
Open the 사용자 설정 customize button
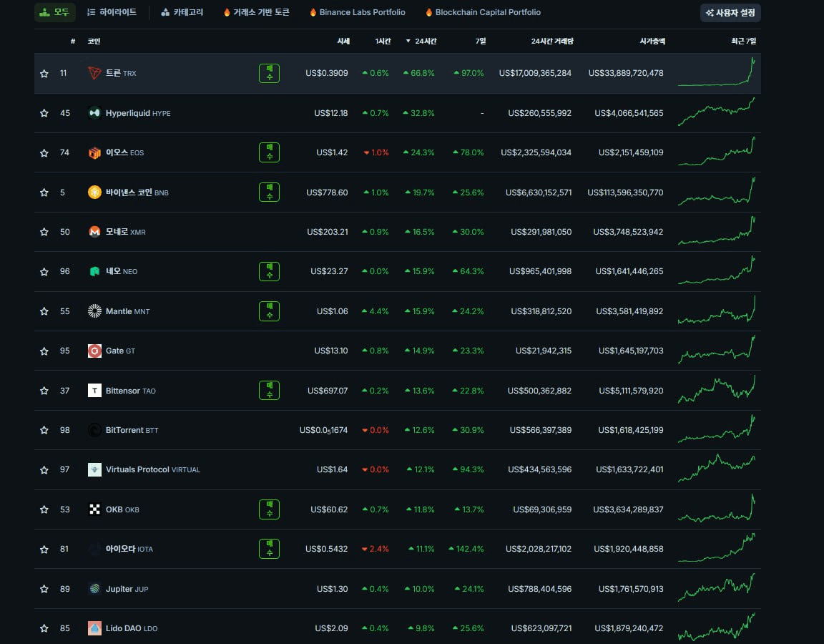pos(730,13)
